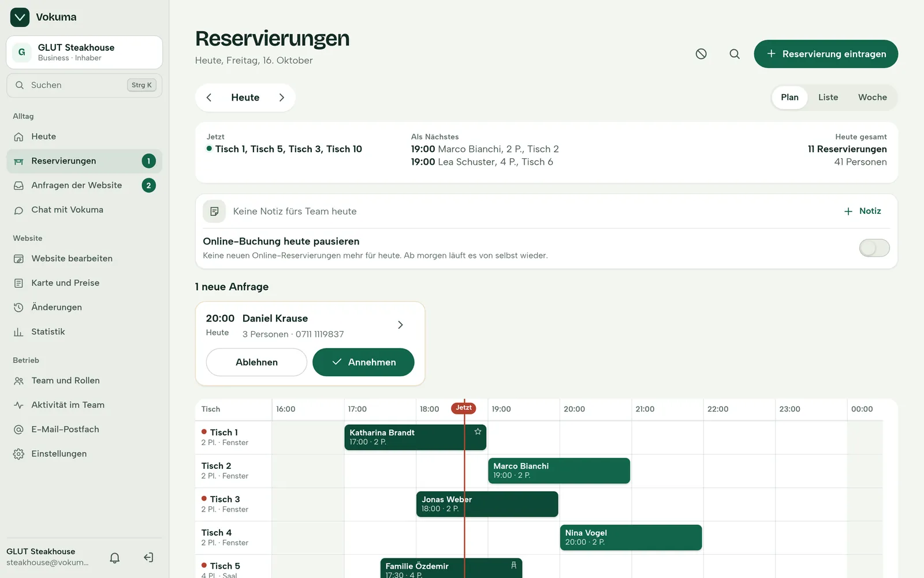Open Statistik page
The height and width of the screenshot is (578, 924).
tap(84, 332)
